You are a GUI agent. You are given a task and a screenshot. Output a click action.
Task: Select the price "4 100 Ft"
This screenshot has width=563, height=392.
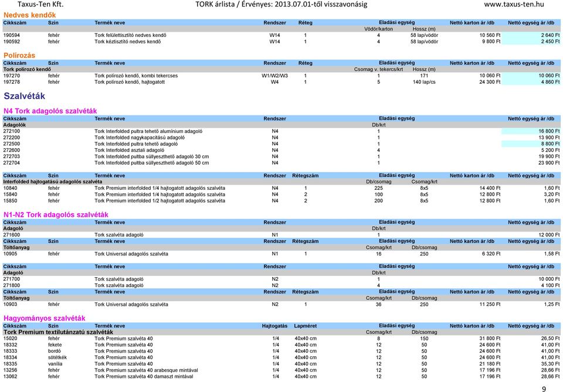(x=550, y=285)
